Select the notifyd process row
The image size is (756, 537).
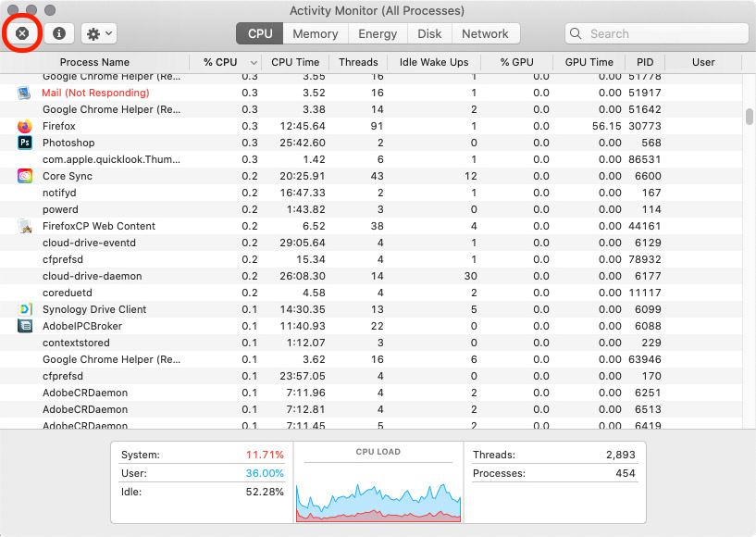(x=370, y=193)
